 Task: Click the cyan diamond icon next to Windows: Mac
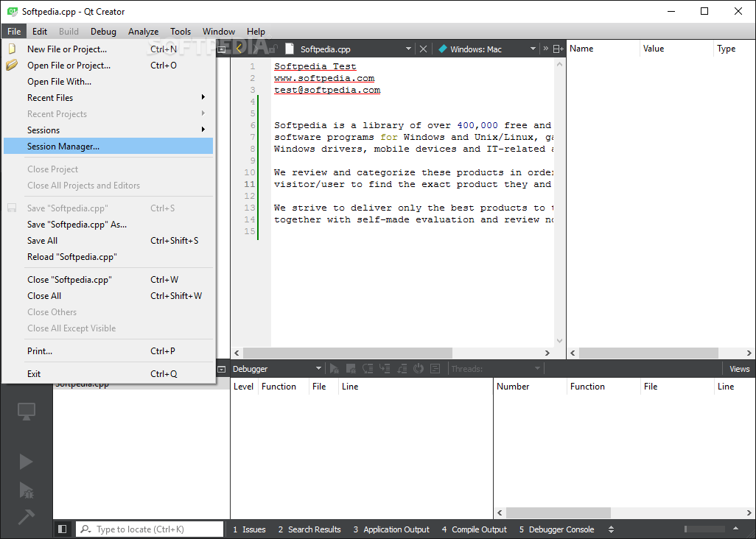[x=443, y=49]
